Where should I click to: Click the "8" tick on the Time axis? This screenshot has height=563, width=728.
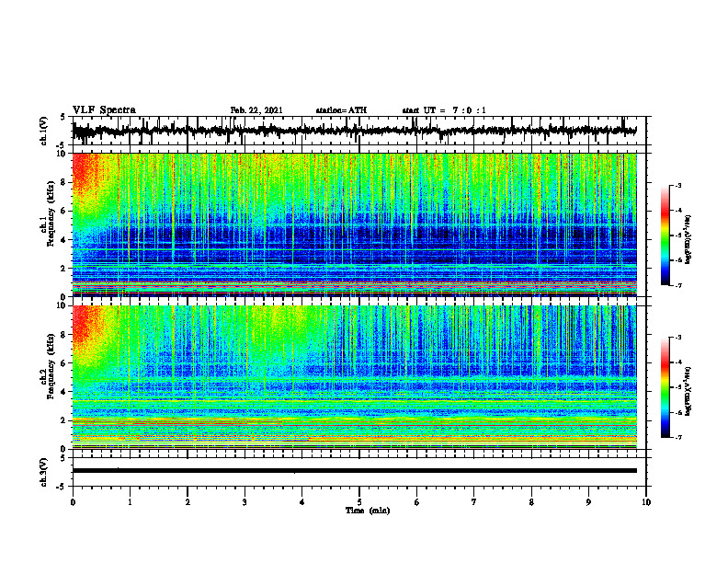coord(531,502)
